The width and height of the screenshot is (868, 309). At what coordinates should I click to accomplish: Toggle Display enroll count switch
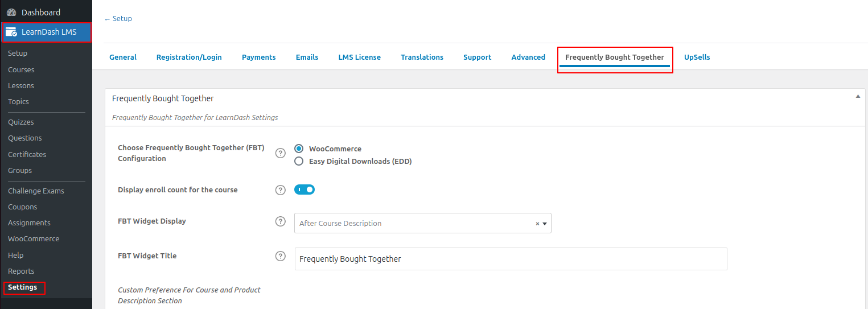point(305,189)
